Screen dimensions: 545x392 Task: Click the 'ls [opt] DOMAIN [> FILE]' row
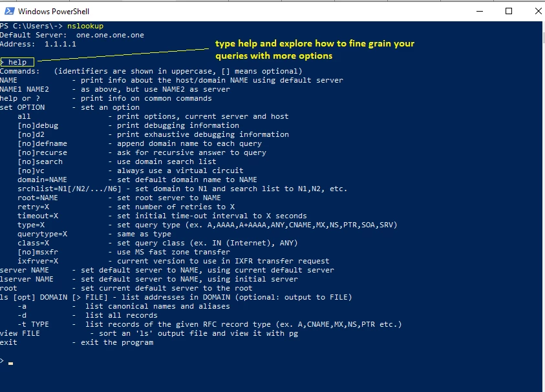[176, 297]
